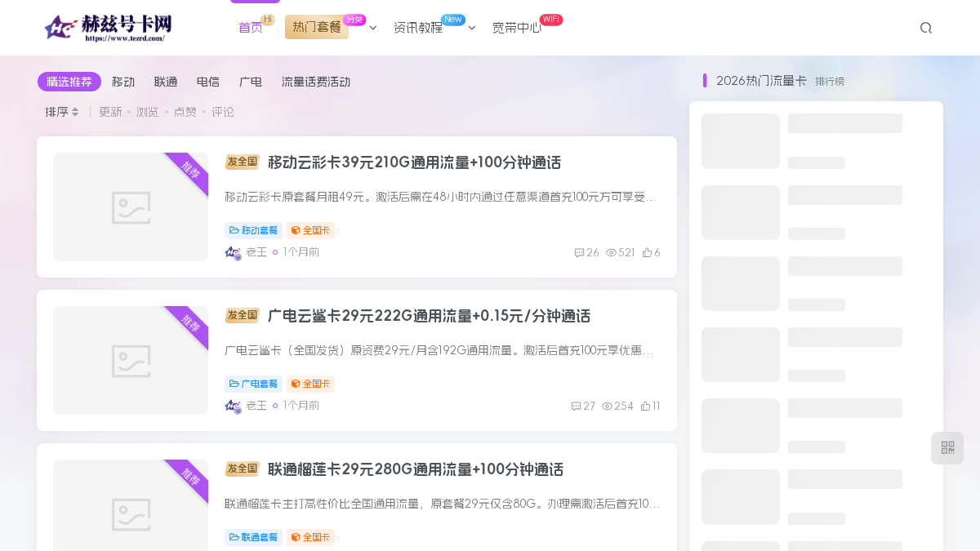Sort posts by 评论
This screenshot has width=980, height=551.
tap(223, 112)
